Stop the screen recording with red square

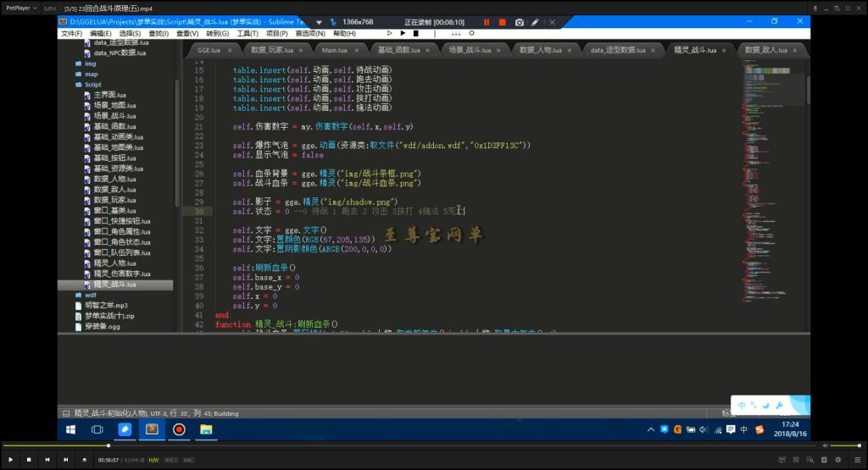tap(502, 22)
